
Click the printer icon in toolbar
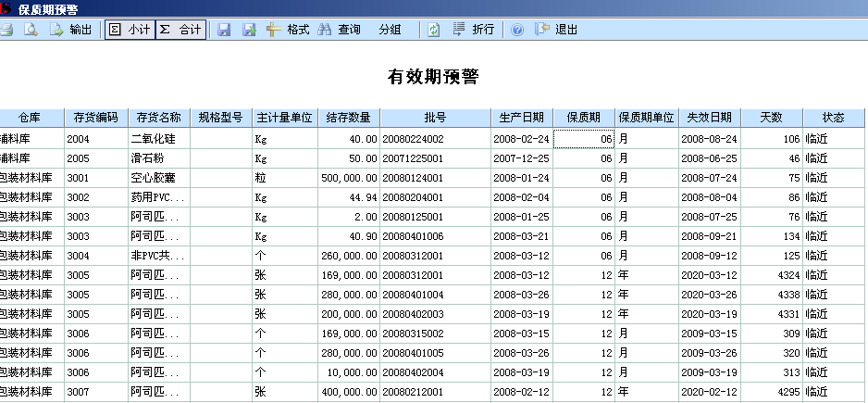pos(6,30)
